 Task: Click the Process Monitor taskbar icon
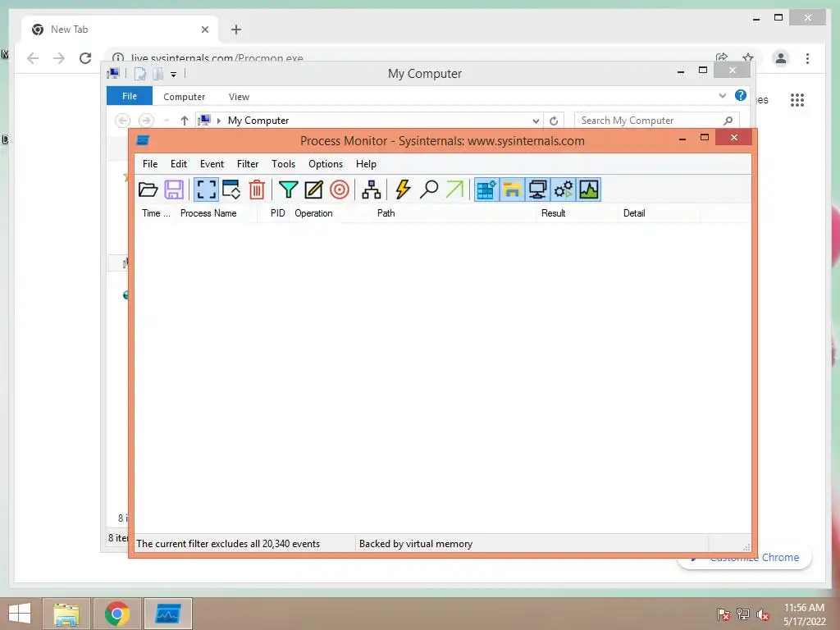pos(168,614)
